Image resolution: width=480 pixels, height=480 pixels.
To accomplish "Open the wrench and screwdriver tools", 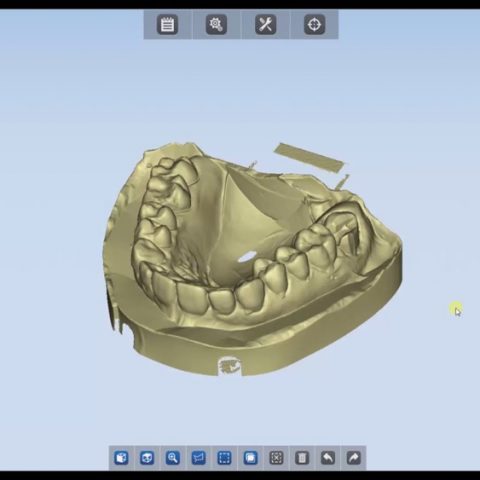I will pos(265,24).
